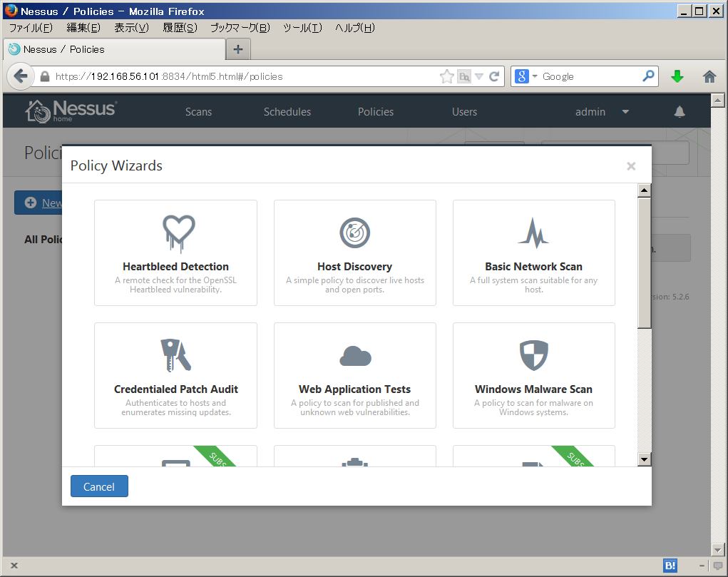Select the Credentialed Patch Audit keys icon
728x577 pixels.
point(175,355)
